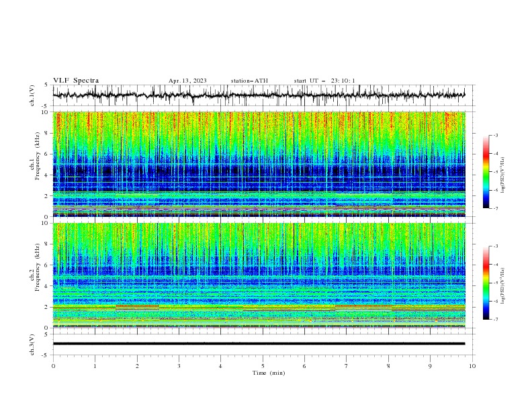This screenshot has width=532, height=411.
Task: Click time axis tick label '5'
Action: (x=263, y=366)
